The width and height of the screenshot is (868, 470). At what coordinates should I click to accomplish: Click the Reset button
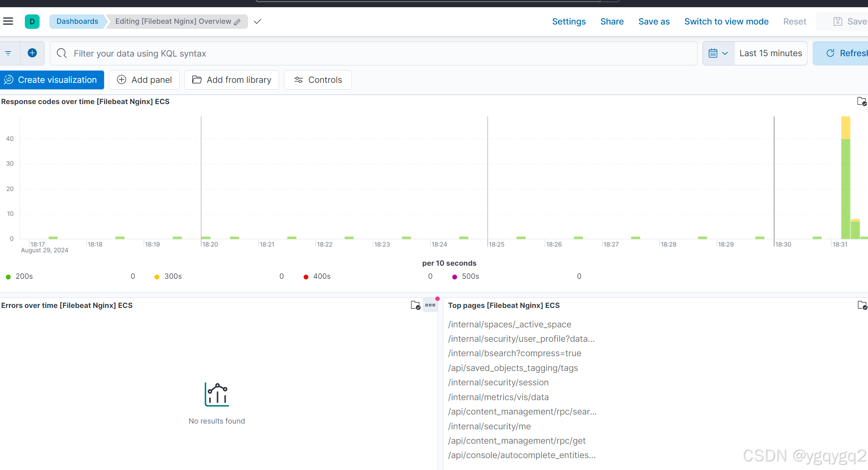795,22
